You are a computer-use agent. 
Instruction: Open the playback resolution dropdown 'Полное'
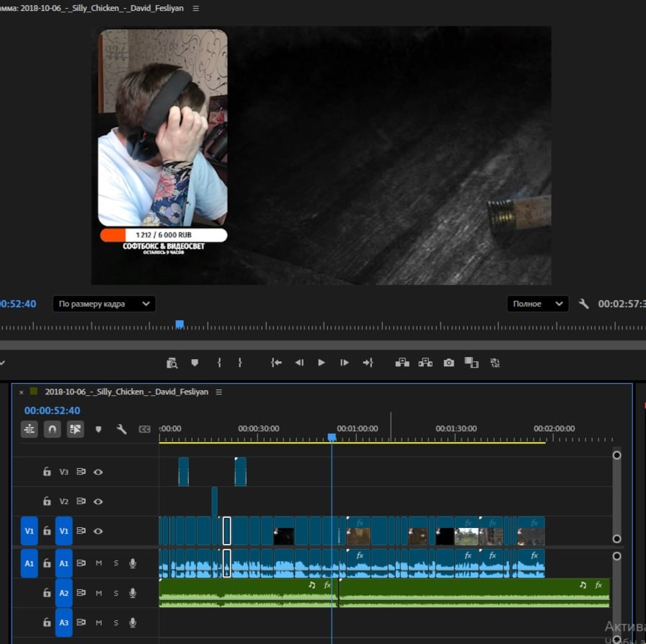[537, 304]
